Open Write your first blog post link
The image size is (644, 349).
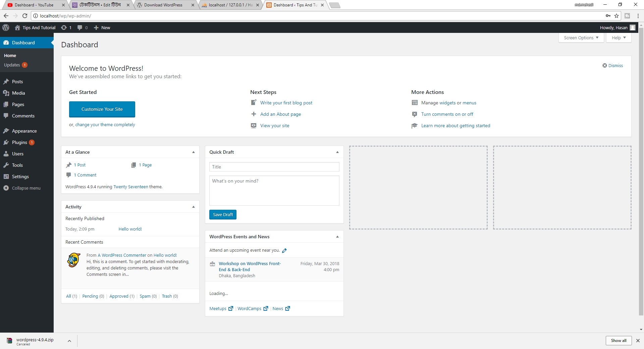point(286,103)
